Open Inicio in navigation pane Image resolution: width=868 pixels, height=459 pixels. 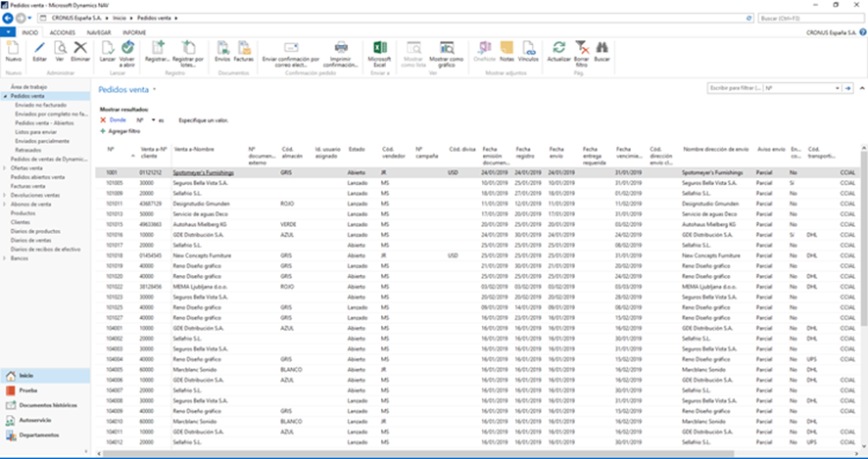click(45, 376)
